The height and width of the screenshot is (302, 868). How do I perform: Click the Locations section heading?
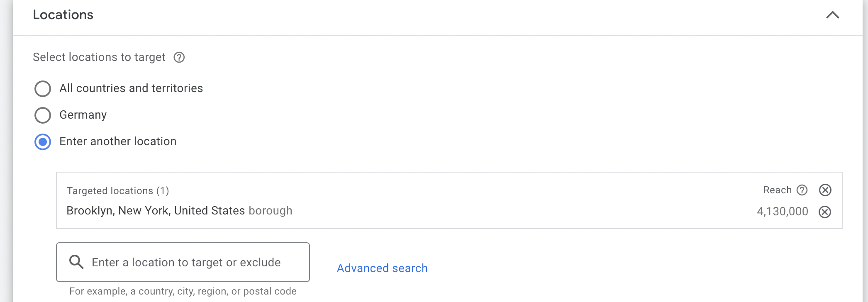63,15
